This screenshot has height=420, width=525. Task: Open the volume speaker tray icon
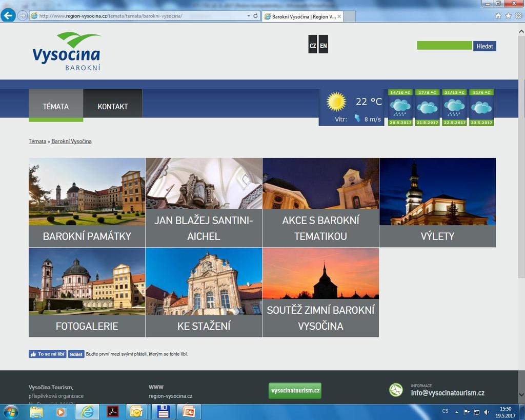(487, 412)
